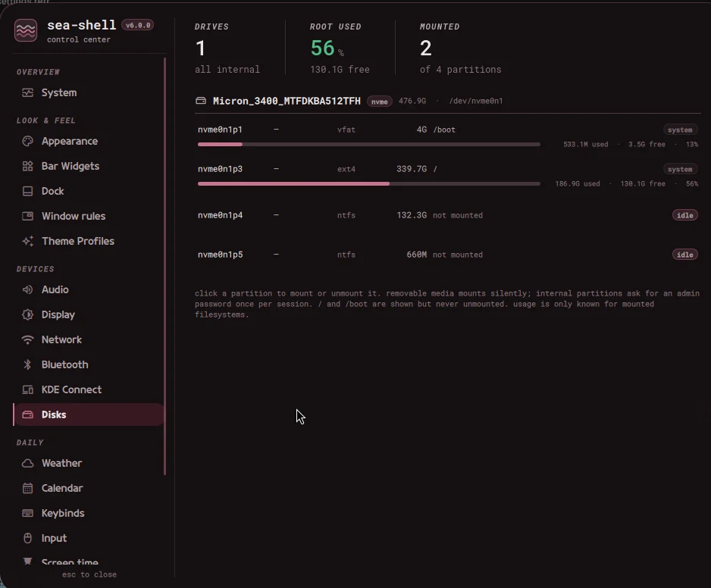Viewport: 711px width, 588px height.
Task: Click the Input mouse icon
Action: pyautogui.click(x=27, y=538)
